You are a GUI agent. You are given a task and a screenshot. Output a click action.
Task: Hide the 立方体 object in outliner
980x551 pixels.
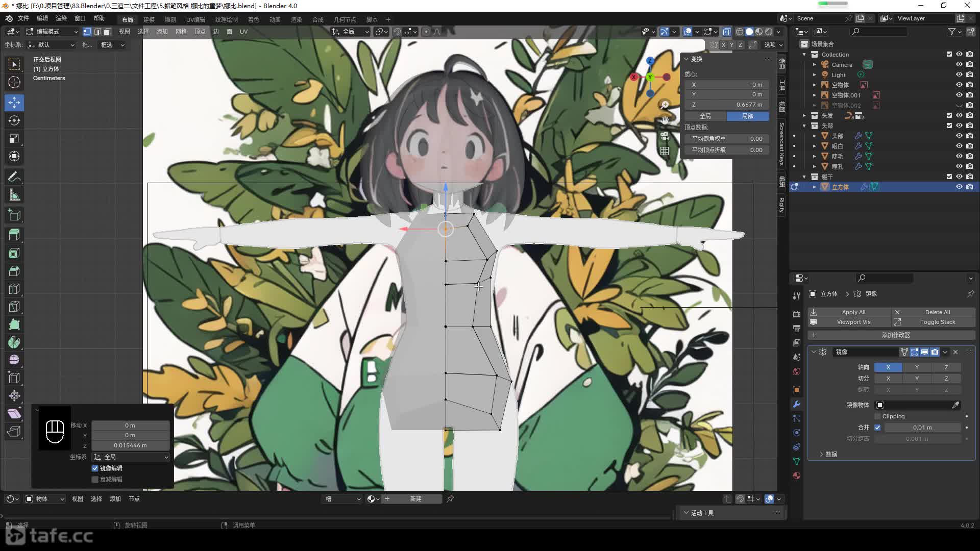(959, 187)
